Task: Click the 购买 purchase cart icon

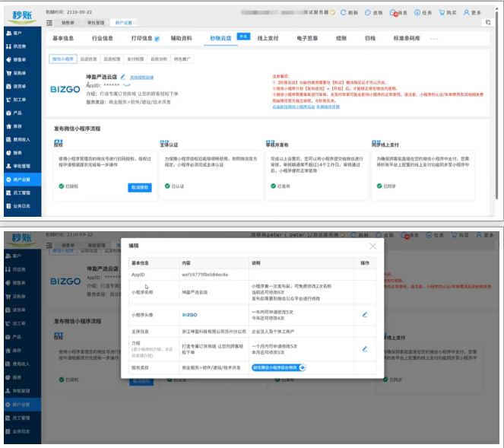Action: (450, 13)
